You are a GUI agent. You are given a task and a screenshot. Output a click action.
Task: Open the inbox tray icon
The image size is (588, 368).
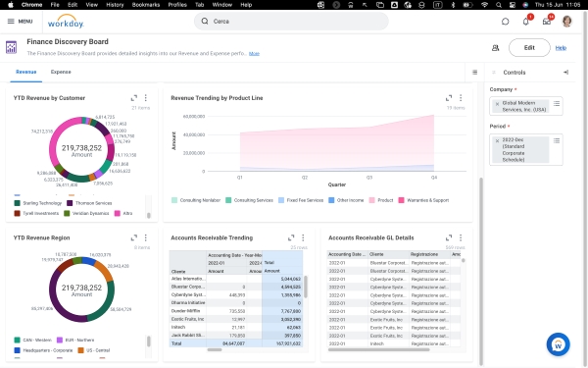coord(547,22)
